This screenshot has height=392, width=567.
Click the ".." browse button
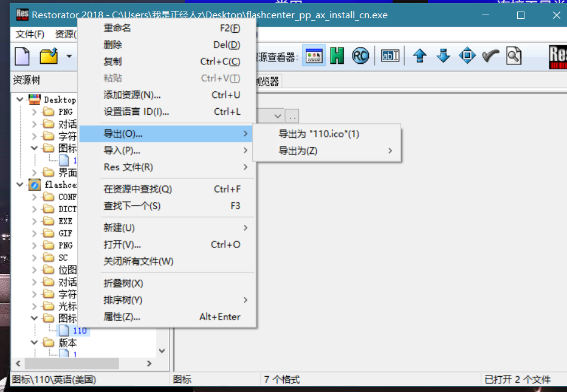point(292,116)
